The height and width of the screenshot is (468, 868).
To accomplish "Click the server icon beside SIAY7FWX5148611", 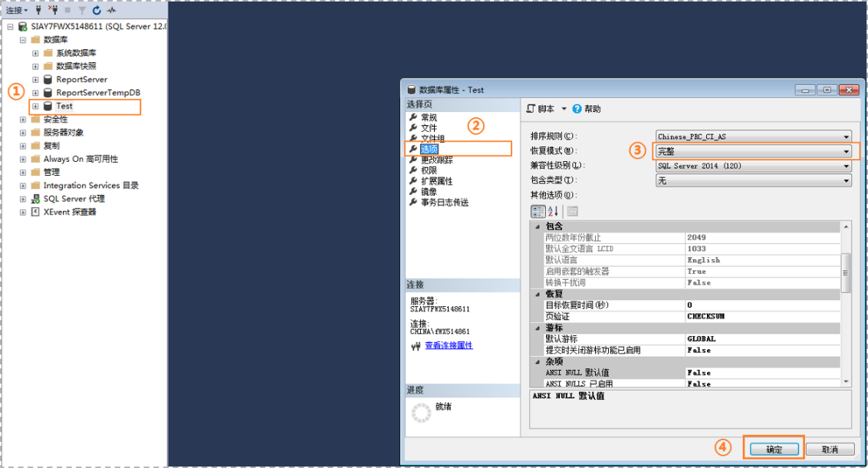I will 23,26.
